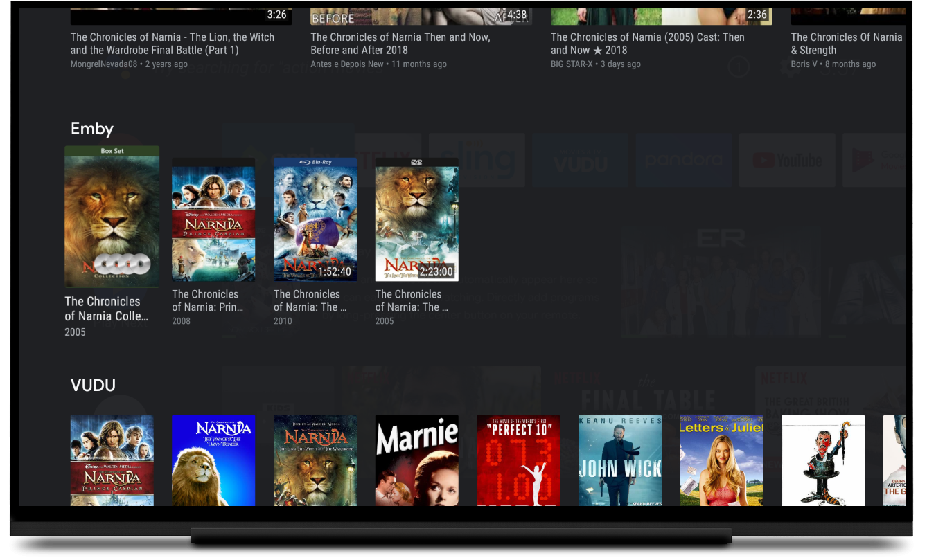Click uploader line "MongrelNevada08 • 2 years ago"
Screen dimensions: 927x560
pos(129,64)
